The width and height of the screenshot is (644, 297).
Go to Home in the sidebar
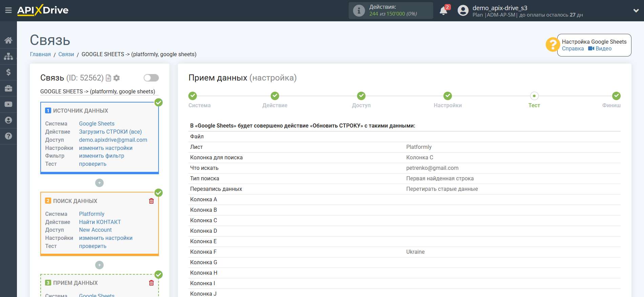[x=8, y=40]
